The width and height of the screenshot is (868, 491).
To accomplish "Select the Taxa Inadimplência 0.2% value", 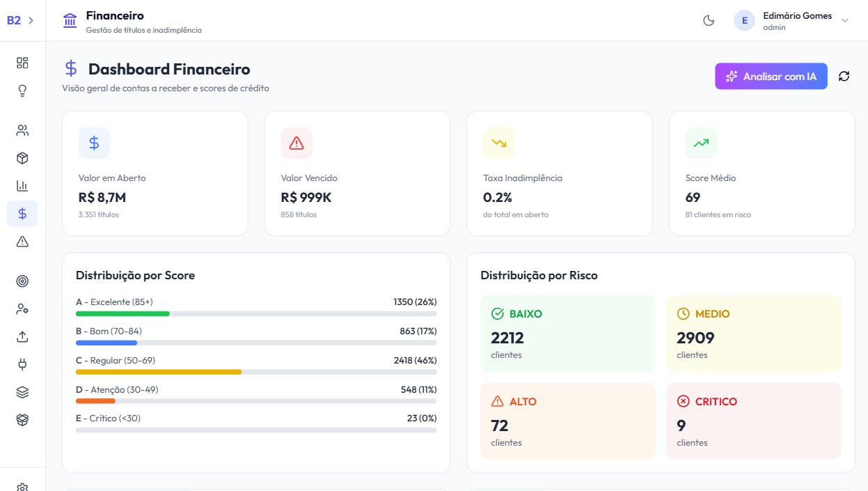I will point(498,197).
